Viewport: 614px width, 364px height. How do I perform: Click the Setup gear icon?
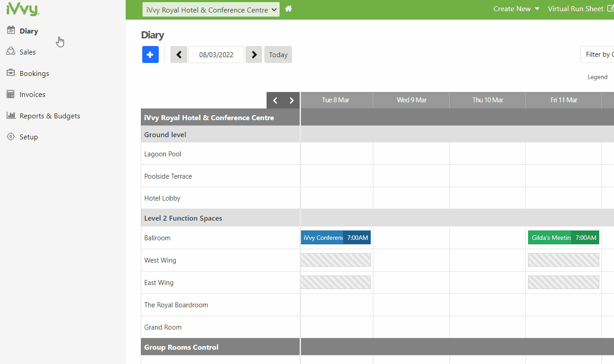pyautogui.click(x=11, y=137)
